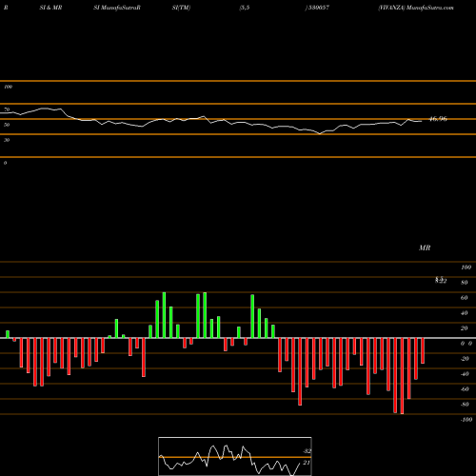Click the RSI axis label 100
The width and height of the screenshot is (476, 476).
pyautogui.click(x=8, y=87)
